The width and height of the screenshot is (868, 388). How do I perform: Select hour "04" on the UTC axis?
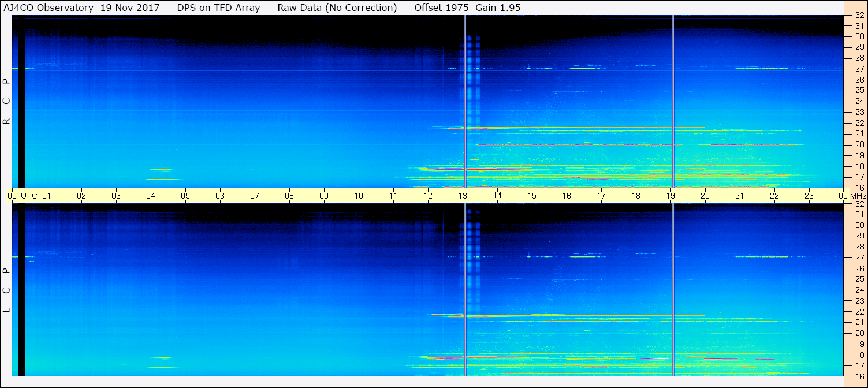[x=151, y=196]
